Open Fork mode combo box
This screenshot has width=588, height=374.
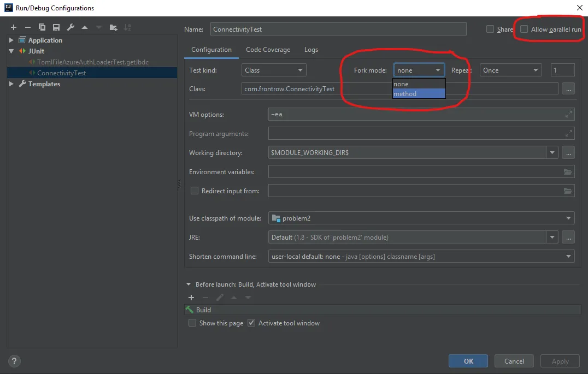click(419, 70)
